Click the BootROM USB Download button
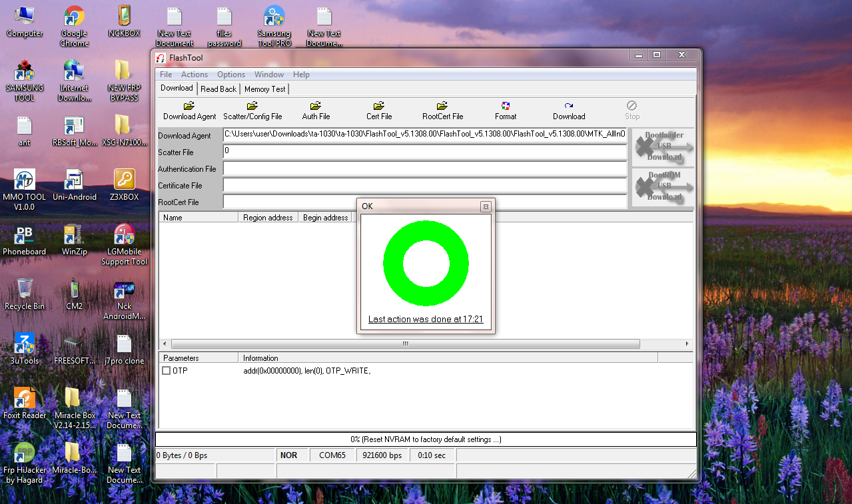 (x=663, y=187)
